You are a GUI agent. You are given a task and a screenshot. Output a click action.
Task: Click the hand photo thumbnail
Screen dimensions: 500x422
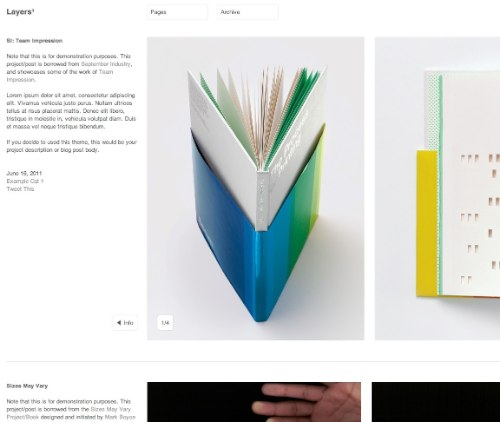click(x=254, y=402)
